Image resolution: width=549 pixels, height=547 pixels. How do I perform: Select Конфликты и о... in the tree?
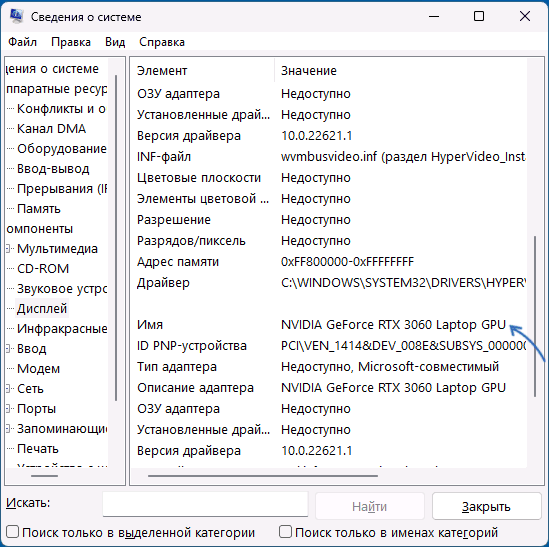coord(61,109)
